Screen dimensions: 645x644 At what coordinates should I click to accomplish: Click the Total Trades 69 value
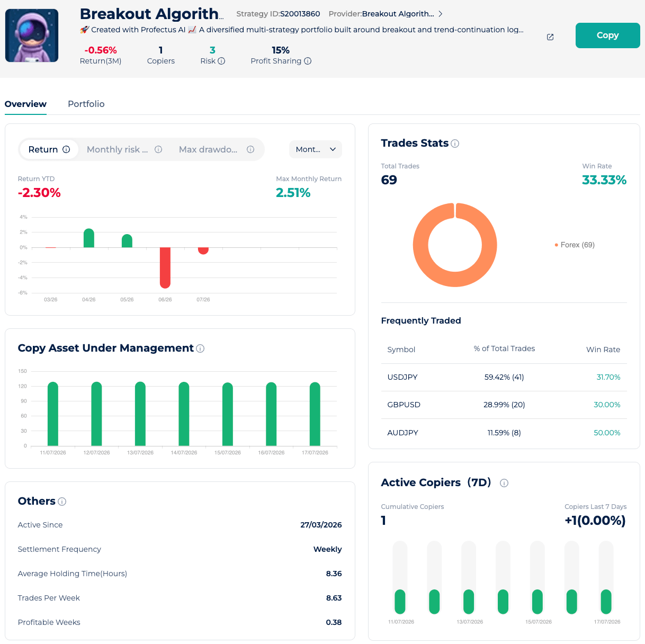389,180
